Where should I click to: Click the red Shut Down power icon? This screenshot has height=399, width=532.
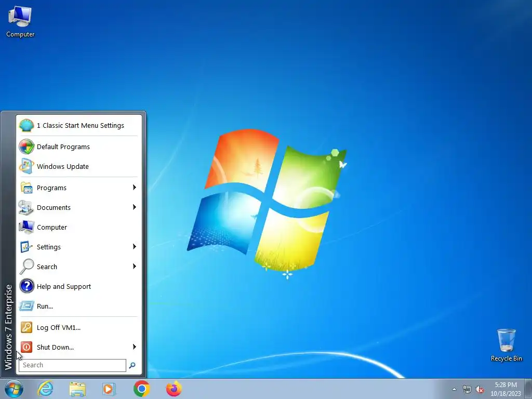tap(26, 347)
